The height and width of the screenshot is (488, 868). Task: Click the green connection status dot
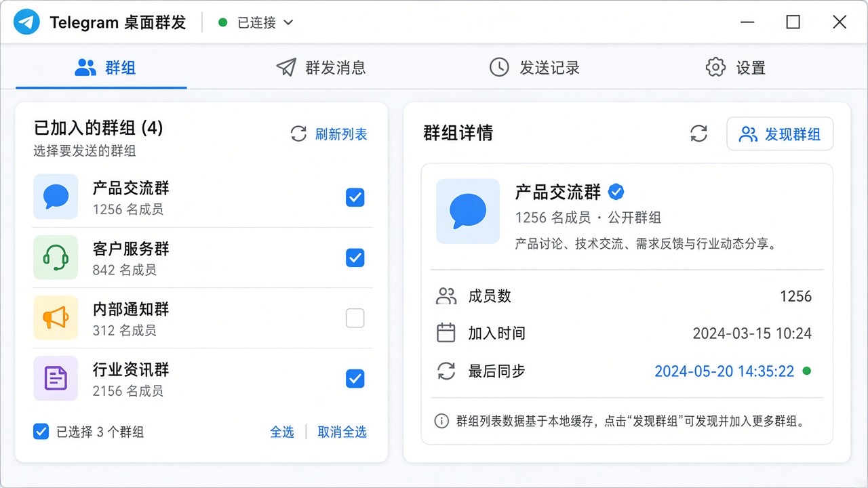click(x=222, y=22)
